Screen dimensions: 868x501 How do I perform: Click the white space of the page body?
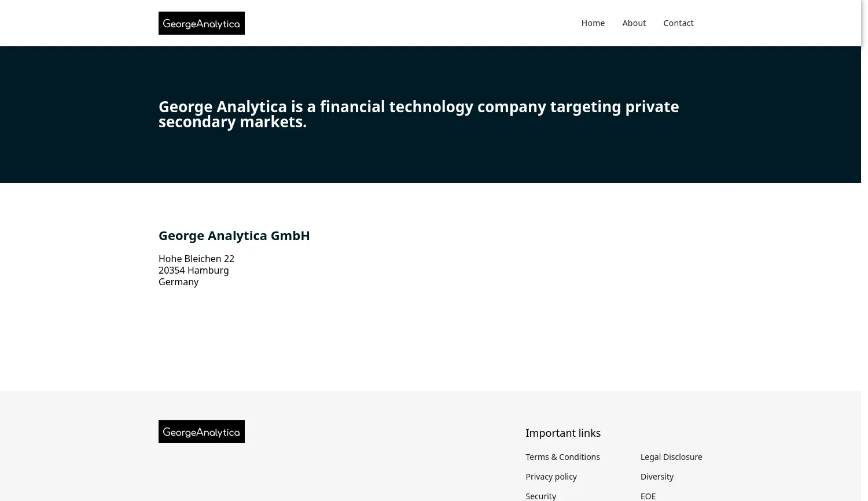tap(434, 341)
